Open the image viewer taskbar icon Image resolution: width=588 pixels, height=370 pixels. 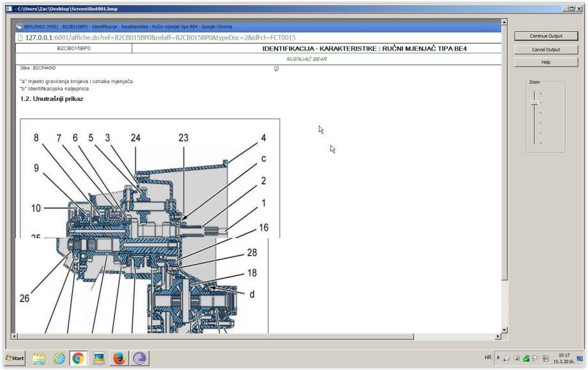(99, 358)
